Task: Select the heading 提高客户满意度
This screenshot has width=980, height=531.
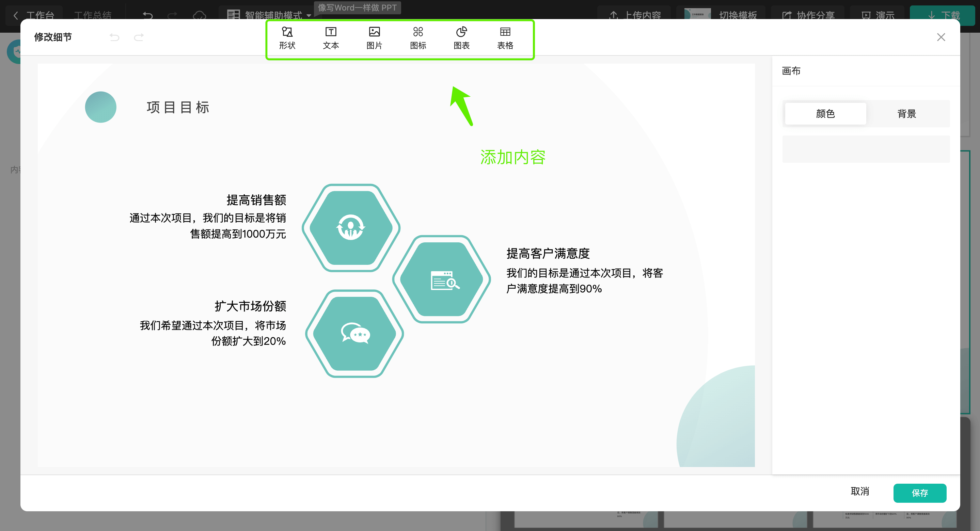Action: click(x=548, y=253)
